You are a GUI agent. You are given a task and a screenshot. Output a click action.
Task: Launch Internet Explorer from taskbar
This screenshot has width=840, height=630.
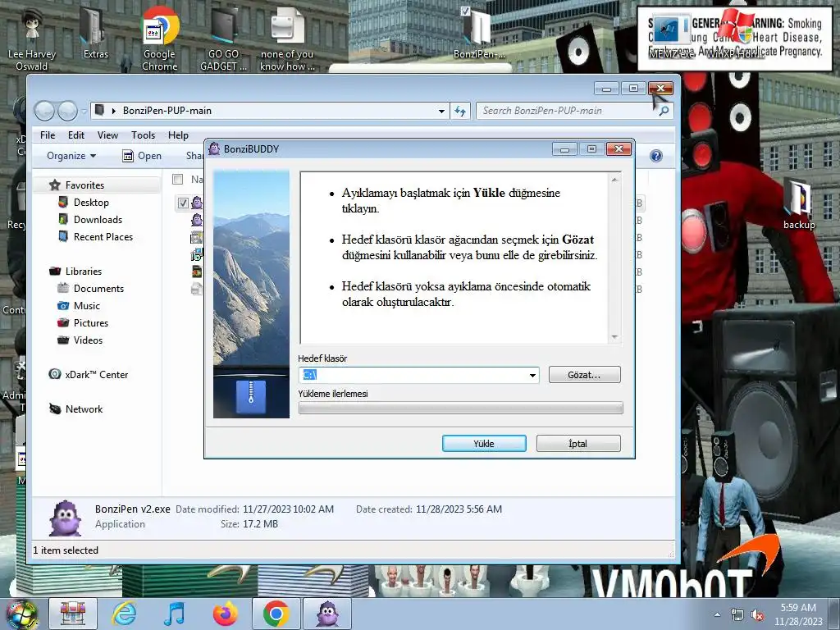pyautogui.click(x=125, y=614)
